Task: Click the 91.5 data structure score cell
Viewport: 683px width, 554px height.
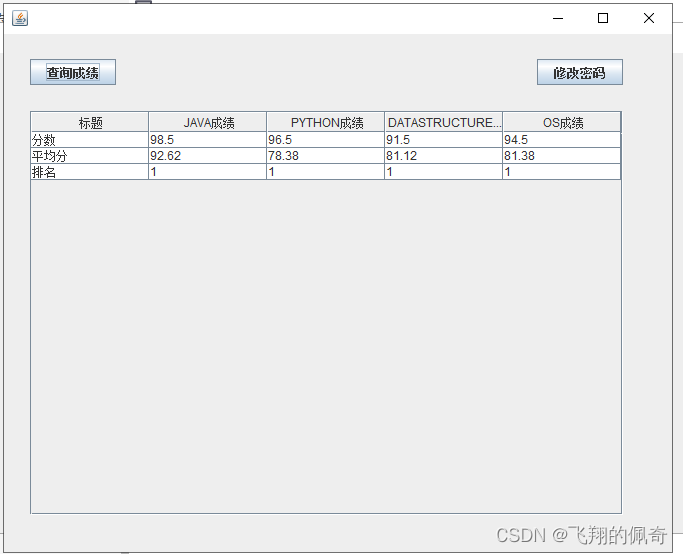Action: point(444,140)
